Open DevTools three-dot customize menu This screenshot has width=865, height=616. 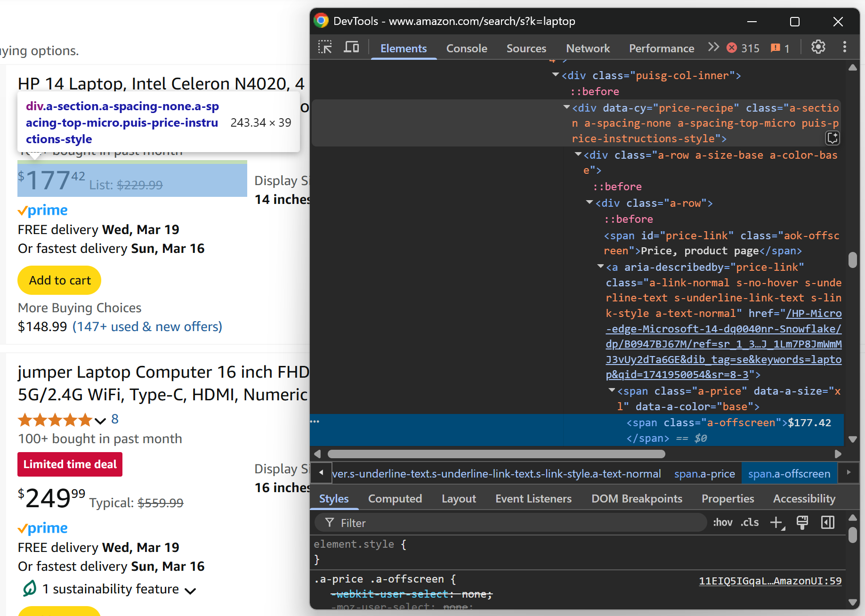coord(844,47)
